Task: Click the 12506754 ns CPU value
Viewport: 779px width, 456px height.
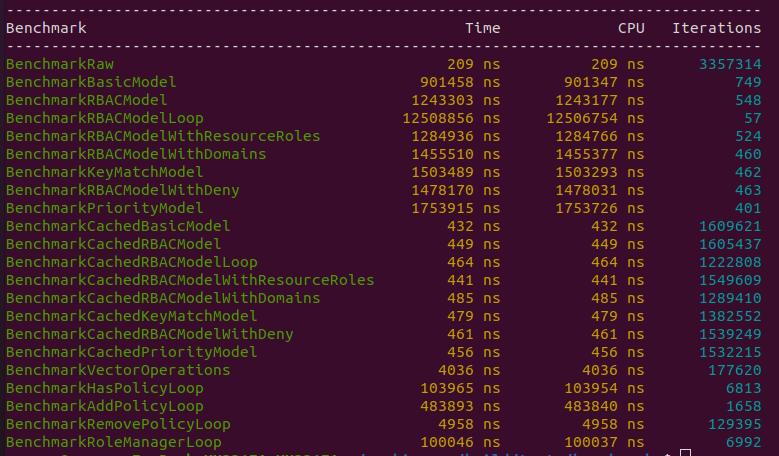Action: pos(595,118)
